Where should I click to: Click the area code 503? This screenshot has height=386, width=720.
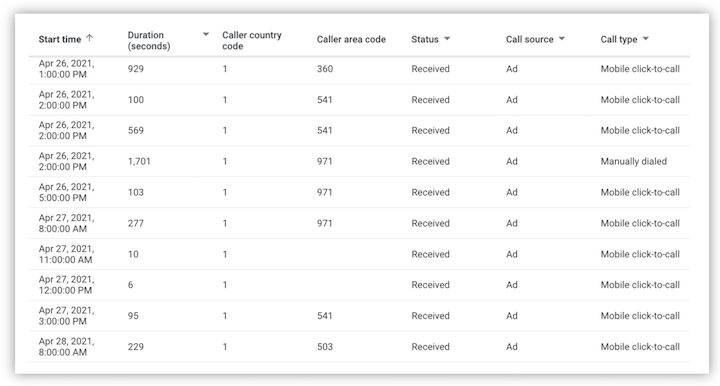pos(325,347)
